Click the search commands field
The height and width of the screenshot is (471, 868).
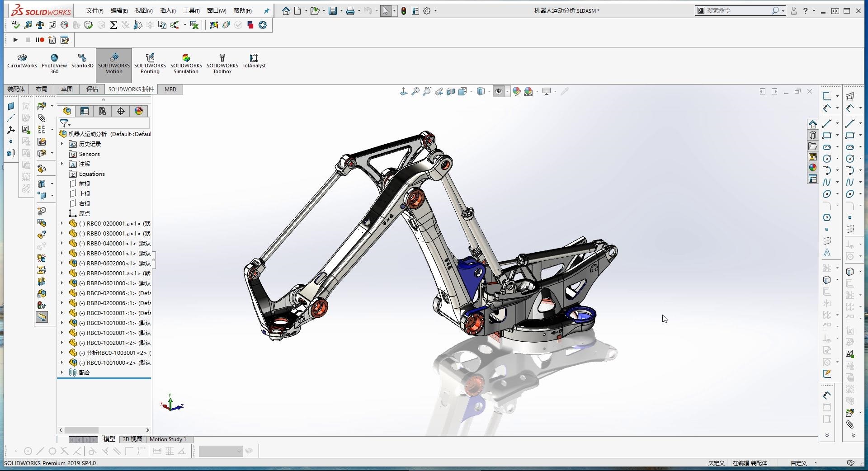[x=738, y=10]
